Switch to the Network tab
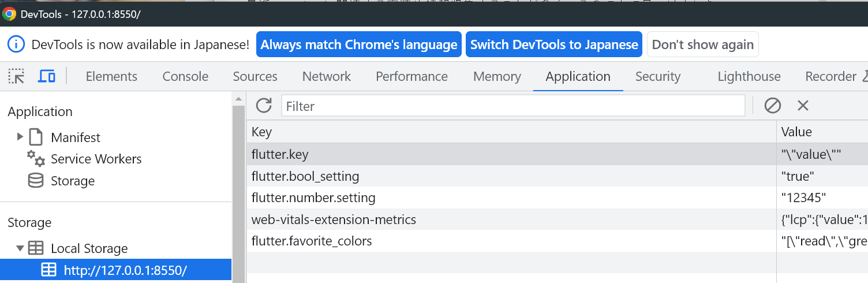 click(x=327, y=76)
